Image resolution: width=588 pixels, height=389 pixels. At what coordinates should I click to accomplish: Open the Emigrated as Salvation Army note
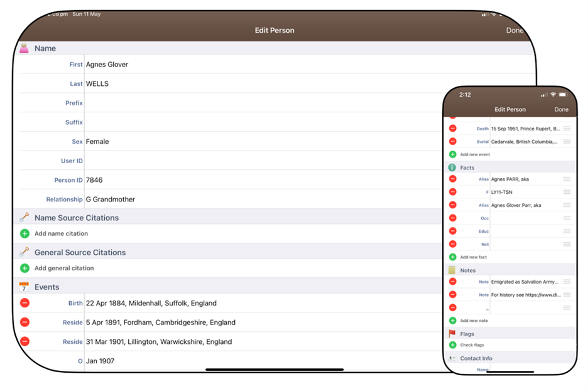tap(524, 282)
